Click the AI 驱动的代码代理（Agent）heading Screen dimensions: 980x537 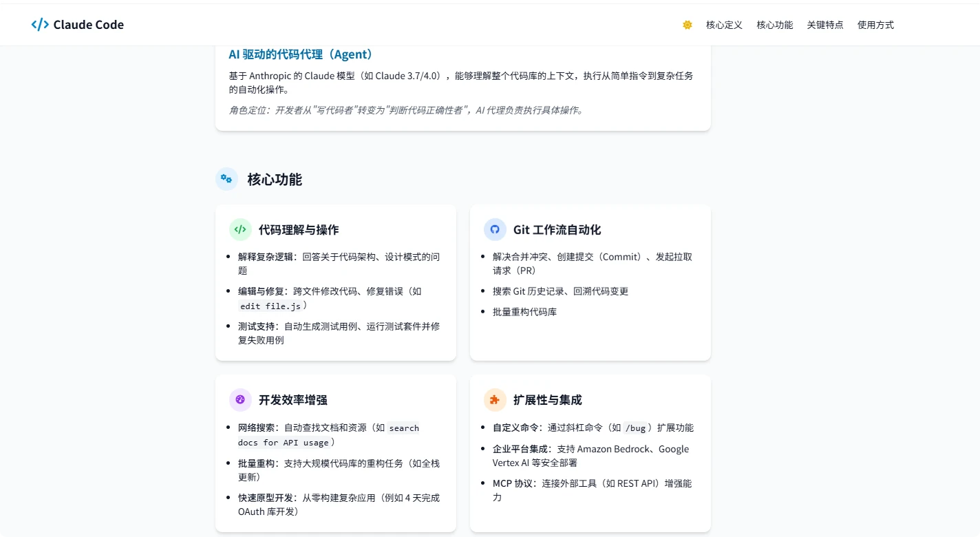301,54
